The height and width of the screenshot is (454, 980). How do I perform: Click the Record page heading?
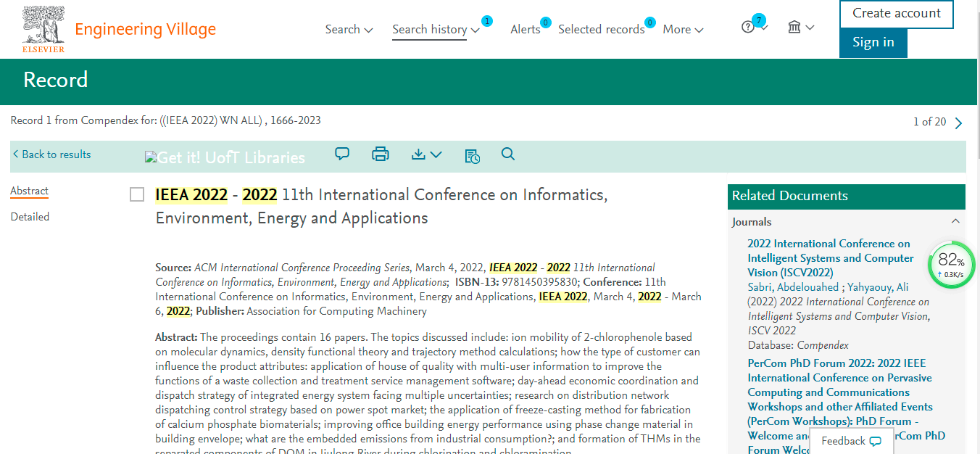[55, 80]
